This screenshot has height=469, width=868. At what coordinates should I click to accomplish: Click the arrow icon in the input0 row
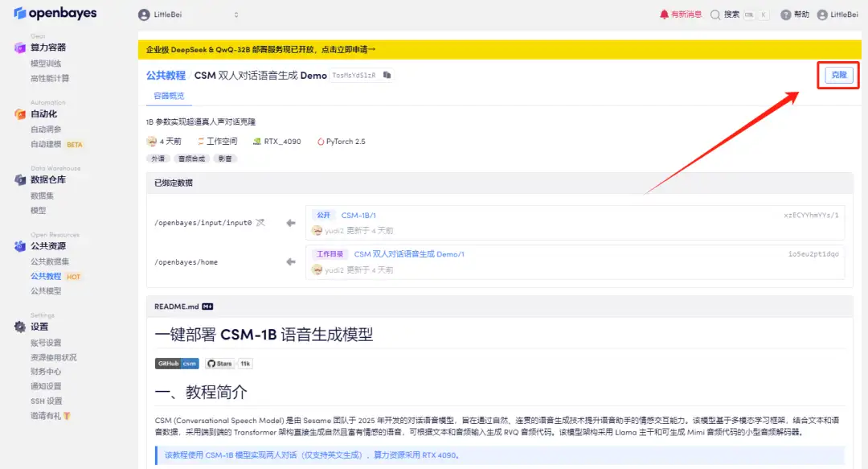[291, 223]
